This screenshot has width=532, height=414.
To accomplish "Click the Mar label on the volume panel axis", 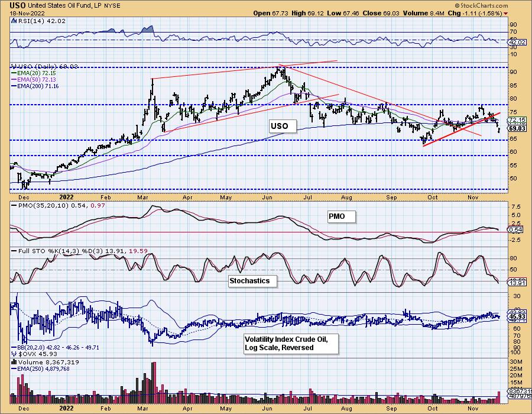I will click(143, 408).
